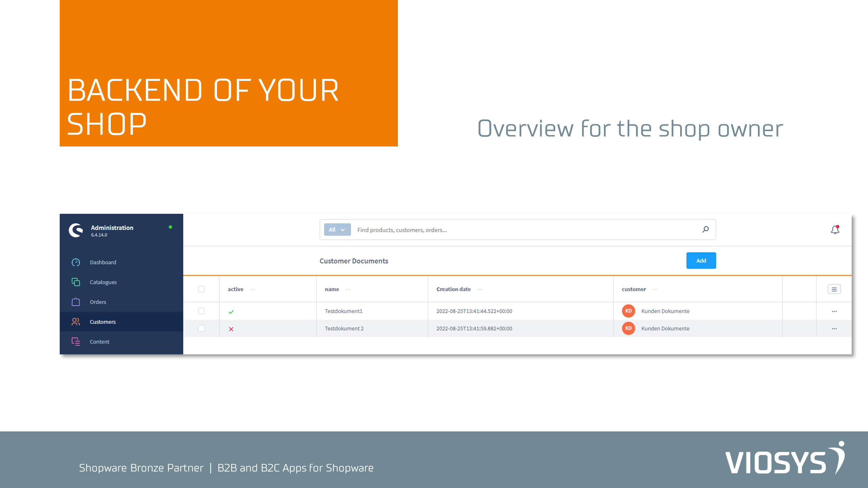Toggle active status checkbox for Testdokument1

pyautogui.click(x=231, y=310)
